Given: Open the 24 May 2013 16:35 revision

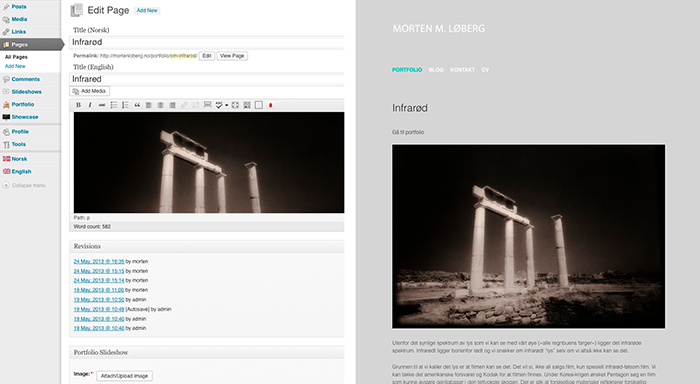Looking at the screenshot, I should point(99,262).
